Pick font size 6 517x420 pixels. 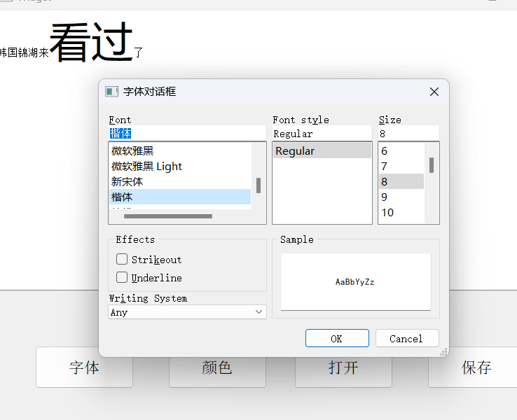384,150
